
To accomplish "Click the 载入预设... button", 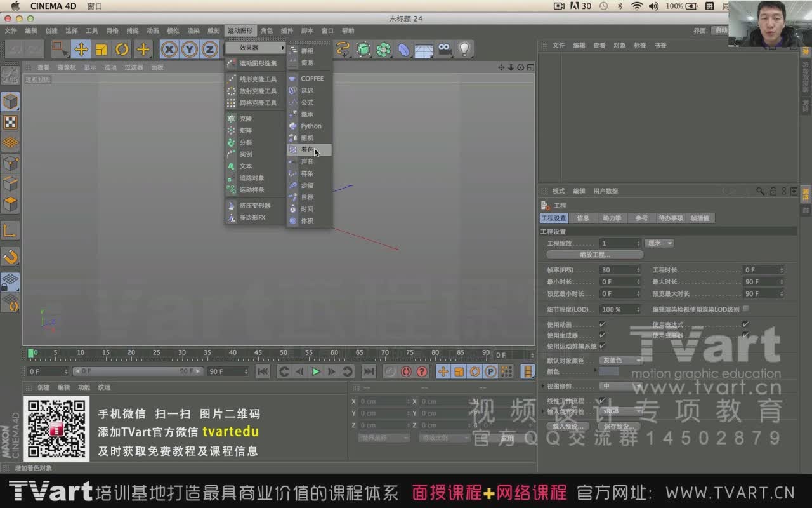I will coord(568,427).
